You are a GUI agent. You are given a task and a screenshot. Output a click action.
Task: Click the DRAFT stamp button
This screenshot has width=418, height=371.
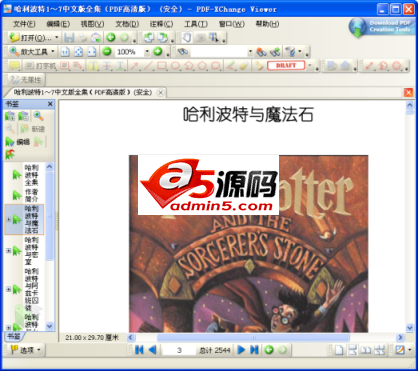pos(286,65)
